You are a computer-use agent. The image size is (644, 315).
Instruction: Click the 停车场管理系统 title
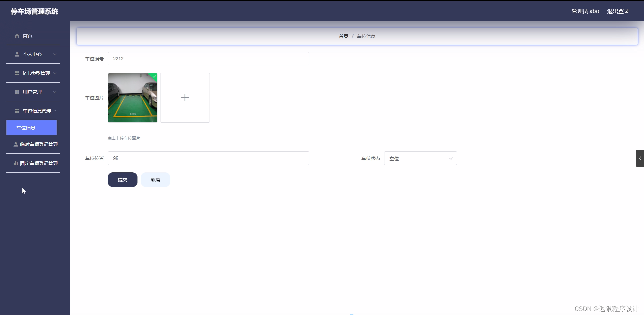[35, 12]
